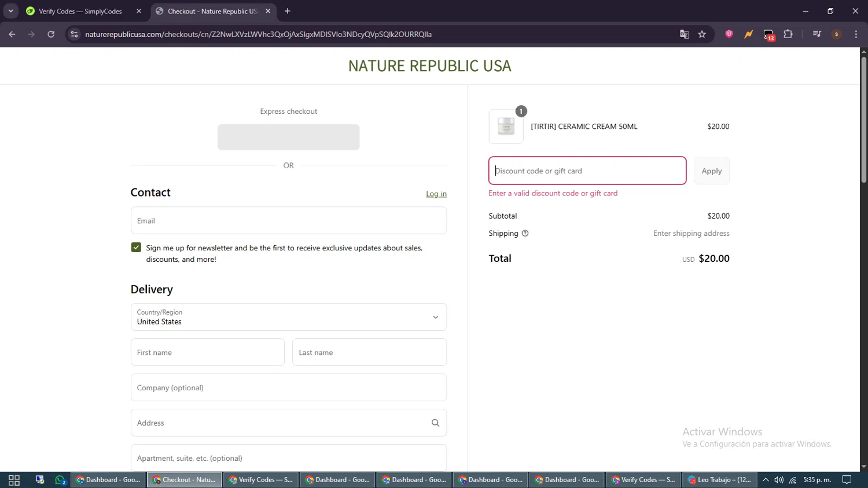The height and width of the screenshot is (488, 868).
Task: Click the First name field
Action: pyautogui.click(x=208, y=352)
